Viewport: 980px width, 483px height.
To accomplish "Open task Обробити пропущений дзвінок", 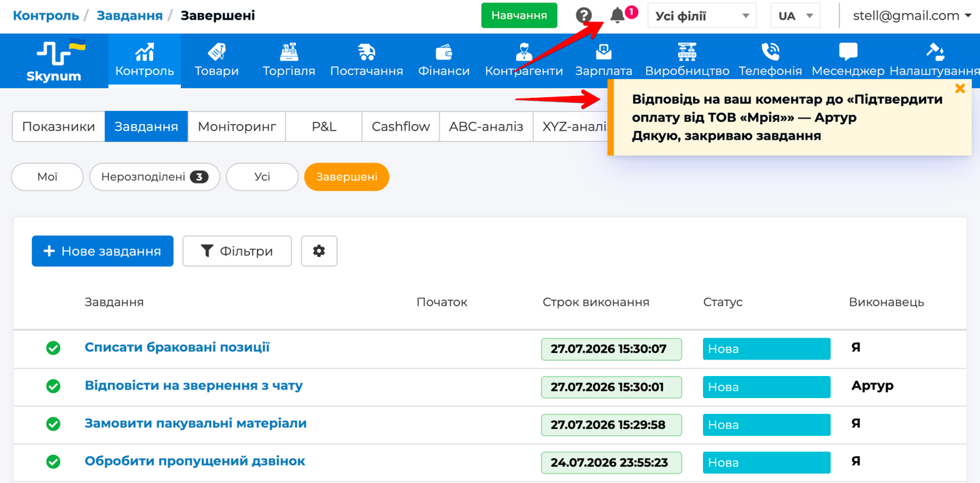I will 195,461.
